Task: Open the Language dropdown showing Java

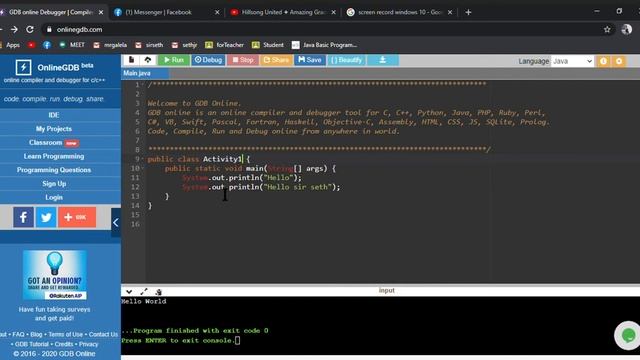Action: click(572, 61)
